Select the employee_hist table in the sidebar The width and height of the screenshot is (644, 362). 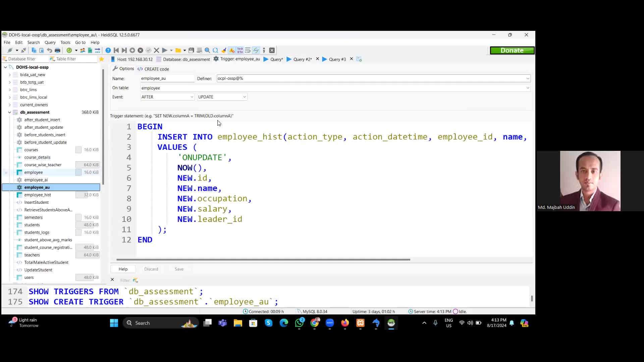(x=38, y=195)
